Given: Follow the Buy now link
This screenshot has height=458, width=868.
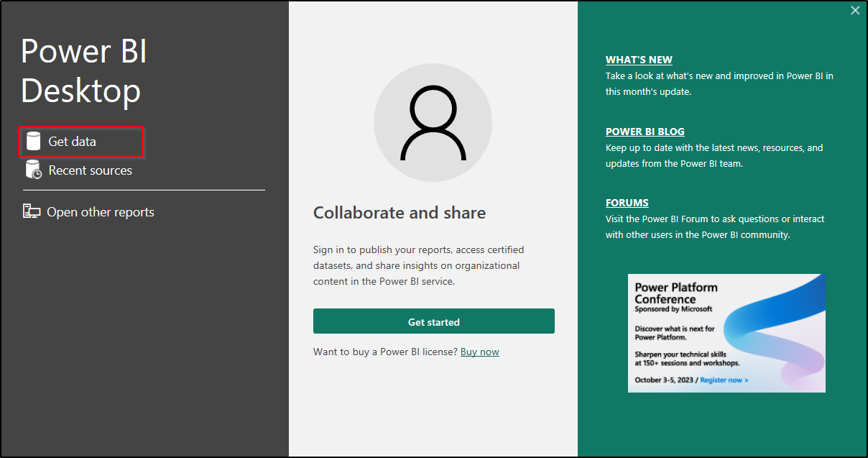Looking at the screenshot, I should [480, 352].
